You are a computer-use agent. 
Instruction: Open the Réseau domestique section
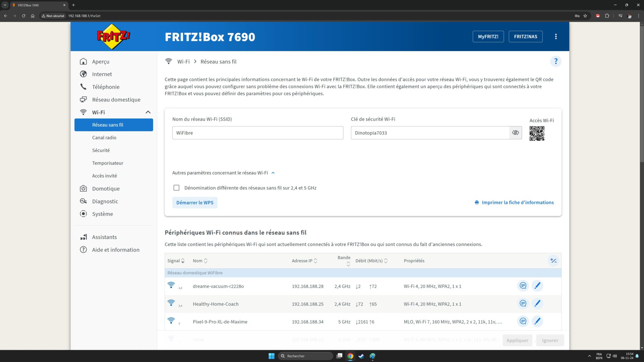pos(116,100)
